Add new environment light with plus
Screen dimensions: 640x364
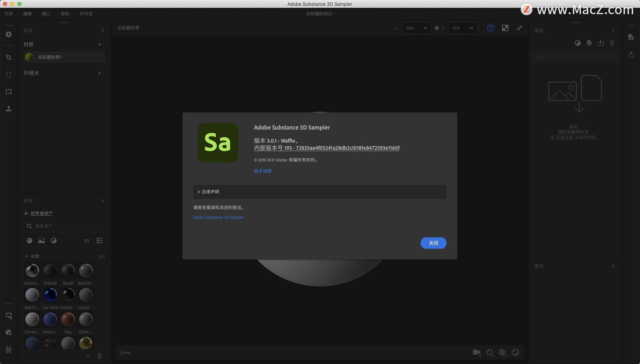pos(99,73)
